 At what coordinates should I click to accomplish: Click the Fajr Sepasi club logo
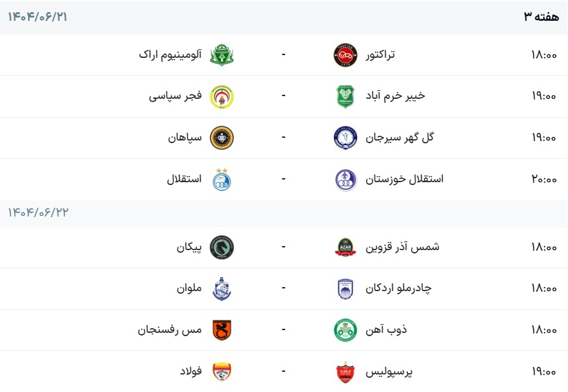point(221,96)
